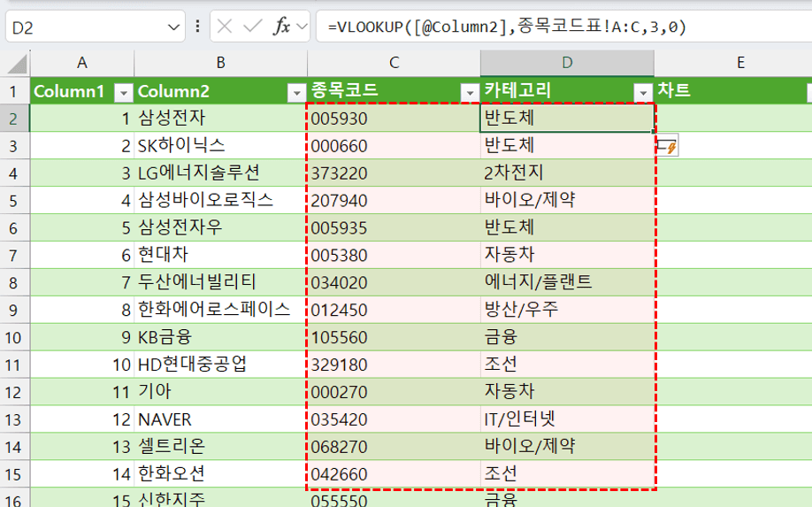This screenshot has width=812, height=507.
Task: Click stock code cell 373220
Action: (395, 173)
